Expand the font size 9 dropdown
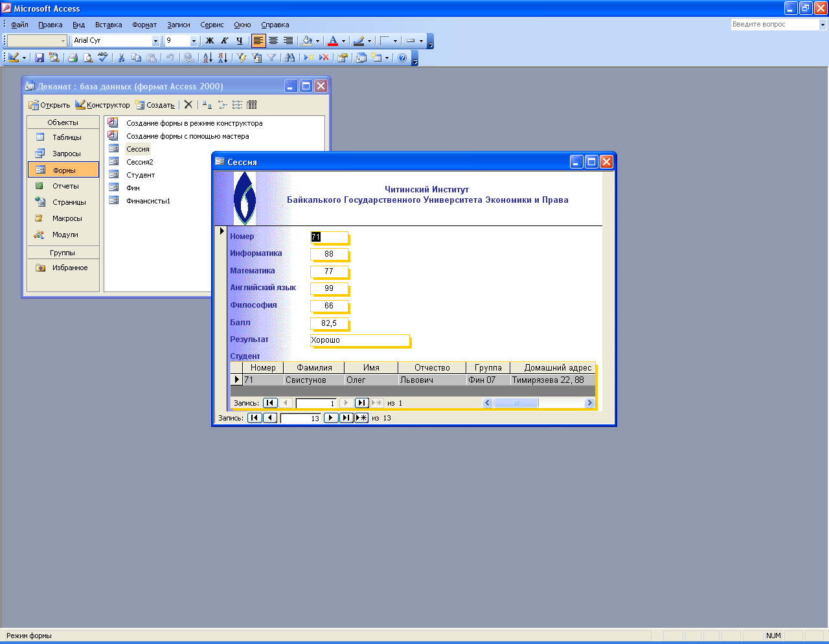Screen dimensions: 829x644 194,41
